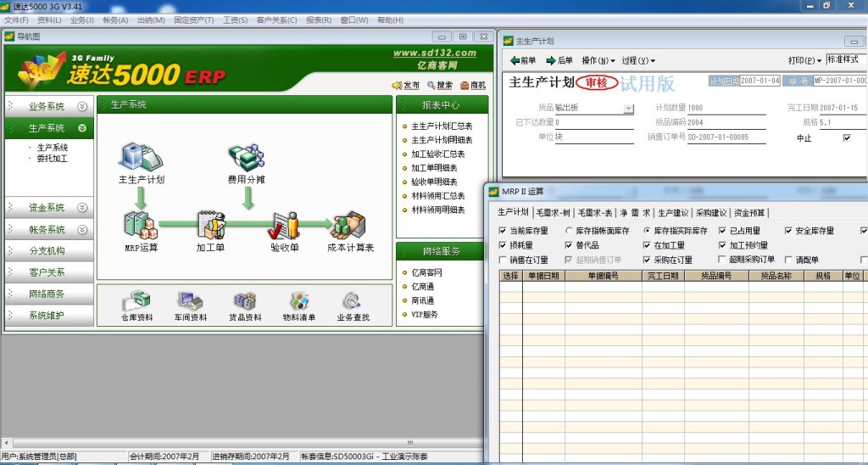Open the 固定资产(T) menu
Screen dimensions: 868x465
(194, 20)
